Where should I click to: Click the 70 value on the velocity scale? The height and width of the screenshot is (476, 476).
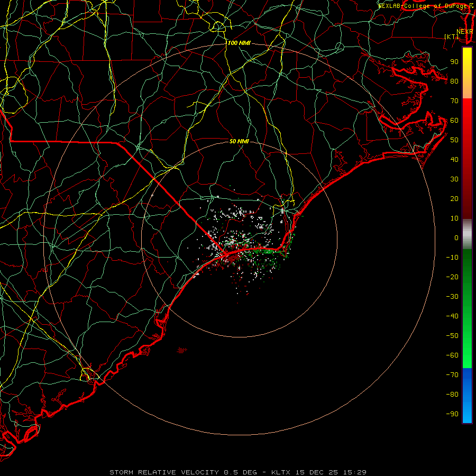tap(454, 101)
